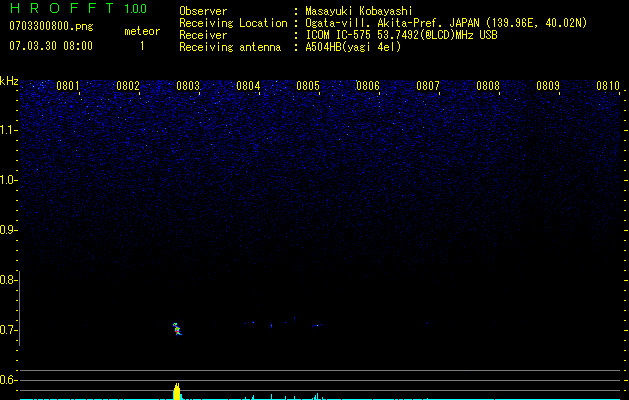Image resolution: width=629 pixels, height=400 pixels.
Task: Click the 0808 time marker
Action: 488,86
